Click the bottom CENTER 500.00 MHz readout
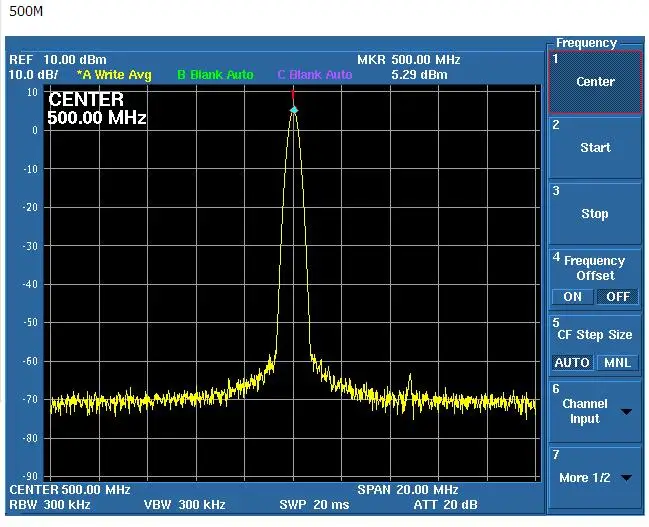The width and height of the screenshot is (649, 527). [x=70, y=490]
